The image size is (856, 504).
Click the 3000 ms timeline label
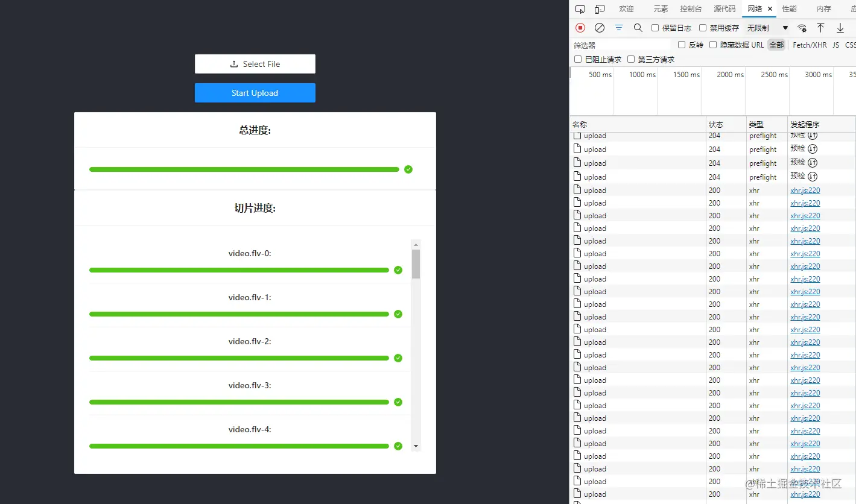818,75
